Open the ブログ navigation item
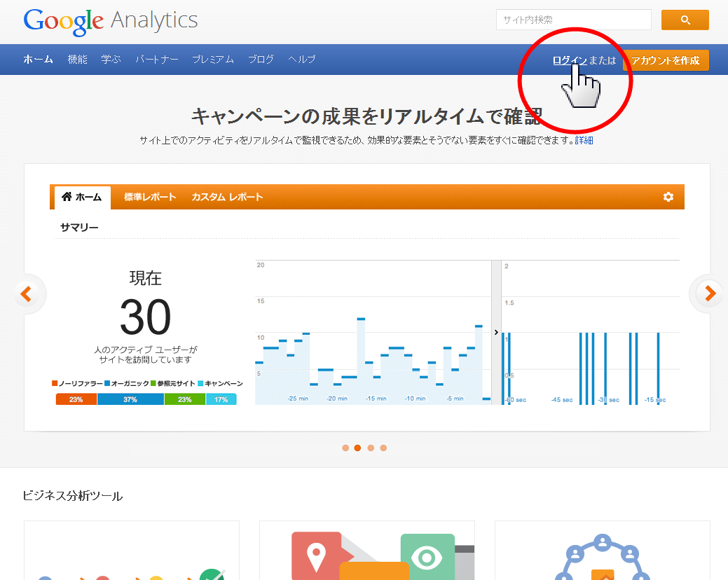728x580 pixels. coord(261,60)
